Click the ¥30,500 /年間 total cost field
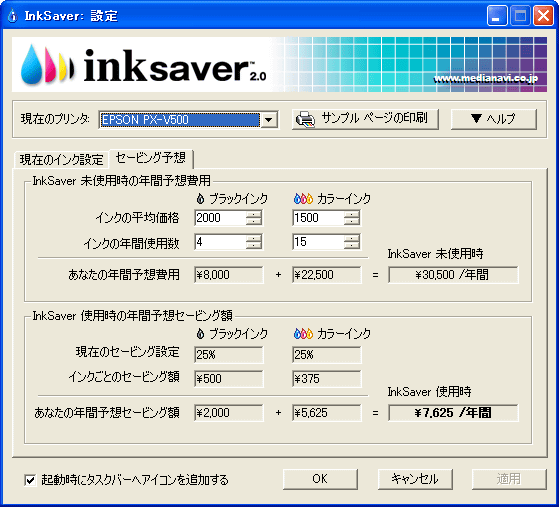The height and width of the screenshot is (507, 559). point(453,275)
